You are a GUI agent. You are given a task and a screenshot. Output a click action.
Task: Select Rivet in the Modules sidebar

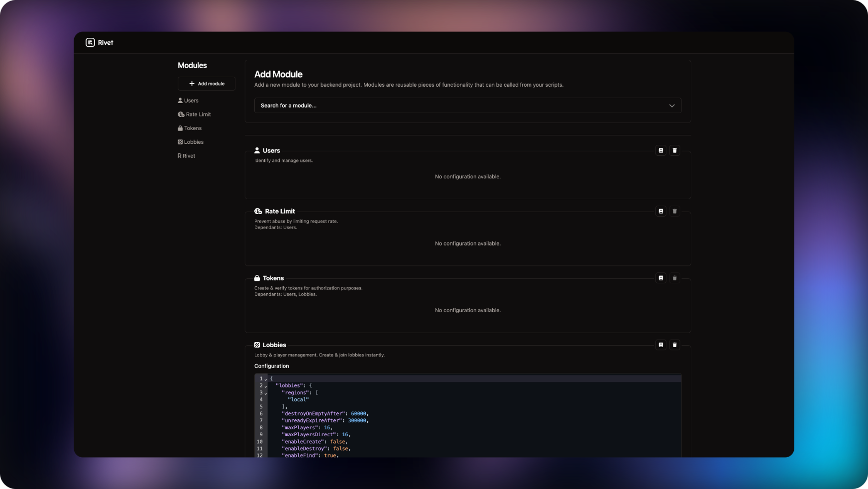tap(187, 156)
